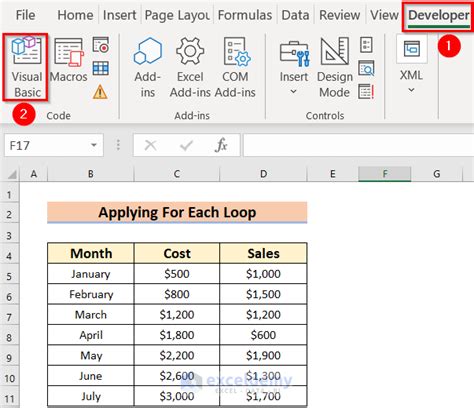This screenshot has width=474, height=408.
Task: Open Macro Security warning icon
Action: (x=100, y=92)
